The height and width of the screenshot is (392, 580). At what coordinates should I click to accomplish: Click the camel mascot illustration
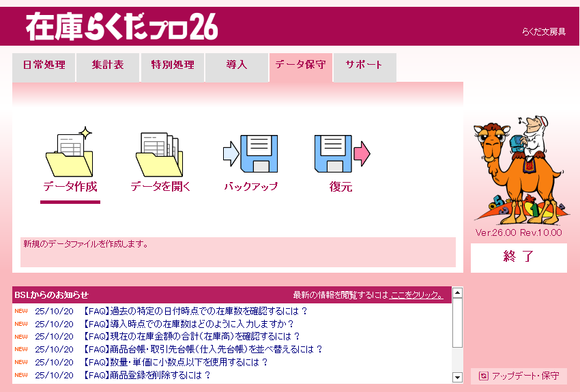click(517, 170)
